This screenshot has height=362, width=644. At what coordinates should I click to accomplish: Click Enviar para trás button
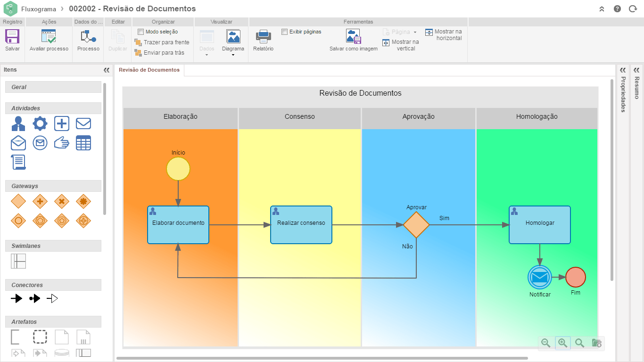click(x=159, y=53)
